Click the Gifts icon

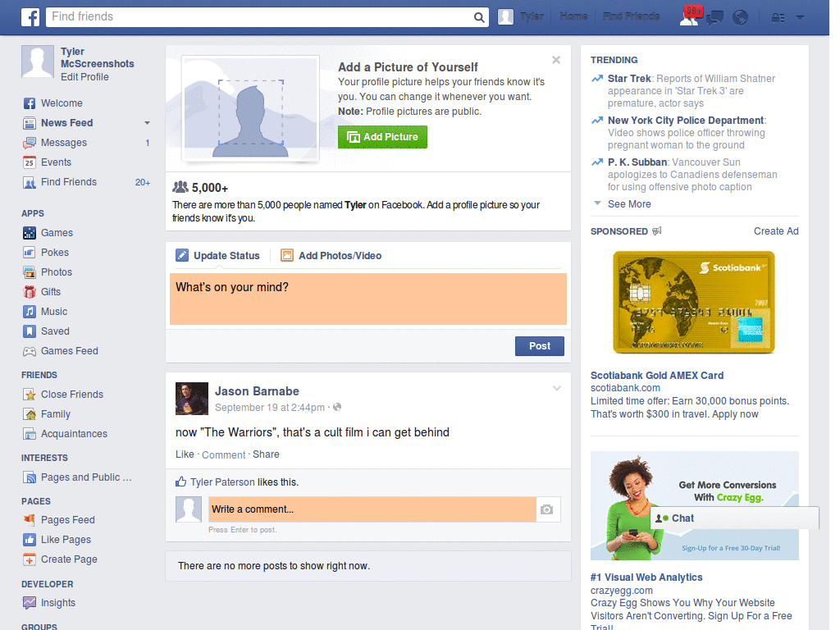[x=30, y=292]
